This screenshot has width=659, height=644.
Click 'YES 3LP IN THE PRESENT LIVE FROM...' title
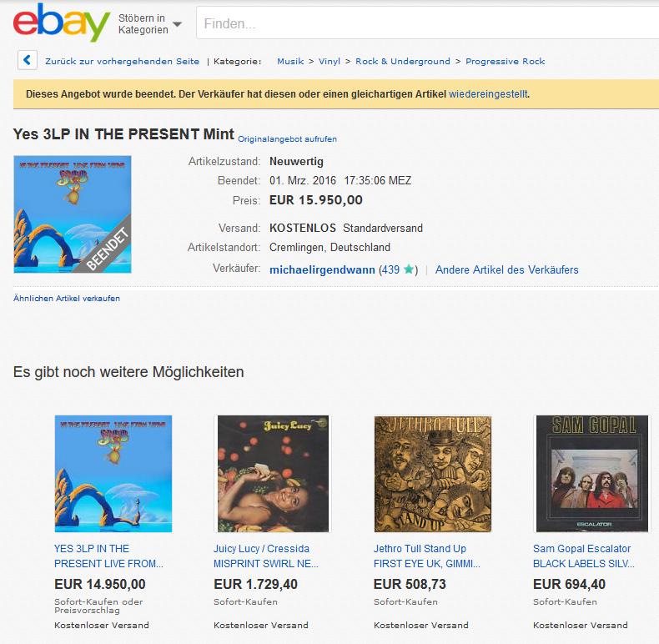click(x=108, y=556)
